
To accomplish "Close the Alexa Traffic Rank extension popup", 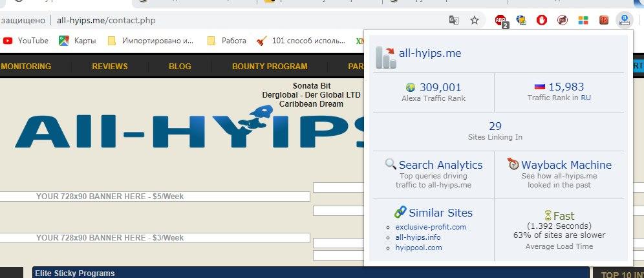I will click(x=625, y=19).
